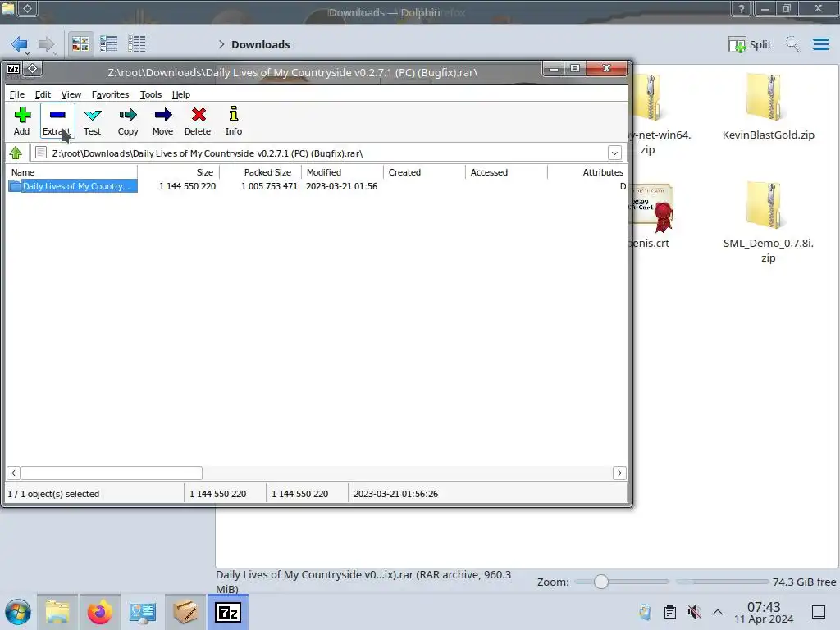Select SML_Demo_0.7.8i.zip in Dolphin
Viewport: 840px width, 630px height.
click(x=768, y=222)
